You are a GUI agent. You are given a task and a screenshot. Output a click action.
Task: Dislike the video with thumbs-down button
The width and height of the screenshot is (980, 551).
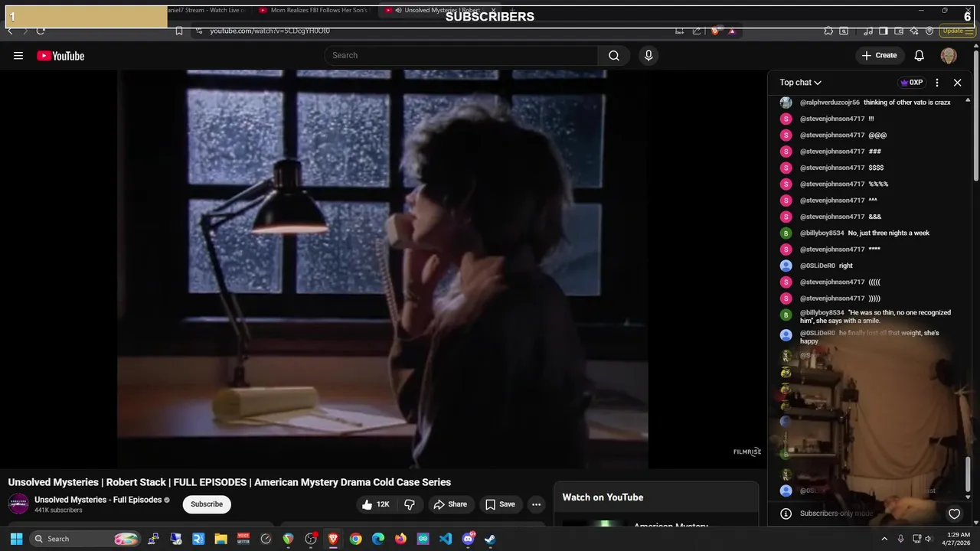pos(410,504)
